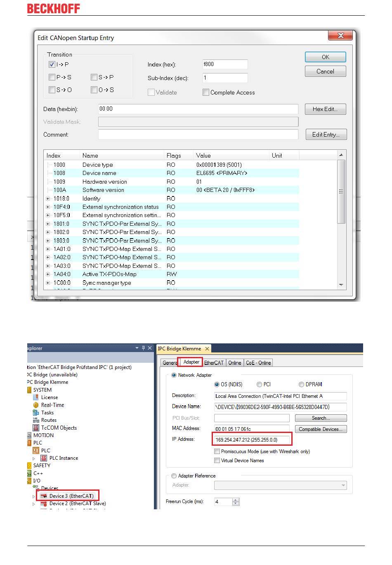Enable Virtual Device Names checkbox
This screenshot has height=565, width=392.
pyautogui.click(x=217, y=461)
